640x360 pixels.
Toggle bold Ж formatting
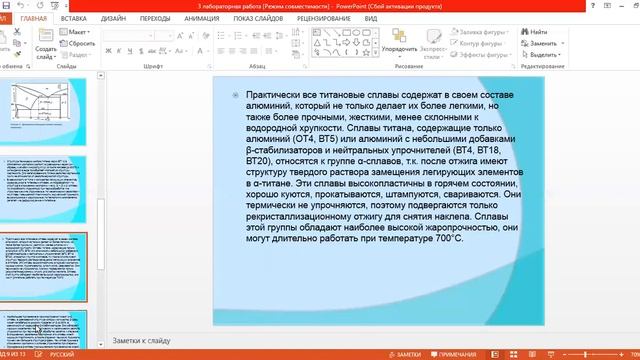click(x=108, y=51)
